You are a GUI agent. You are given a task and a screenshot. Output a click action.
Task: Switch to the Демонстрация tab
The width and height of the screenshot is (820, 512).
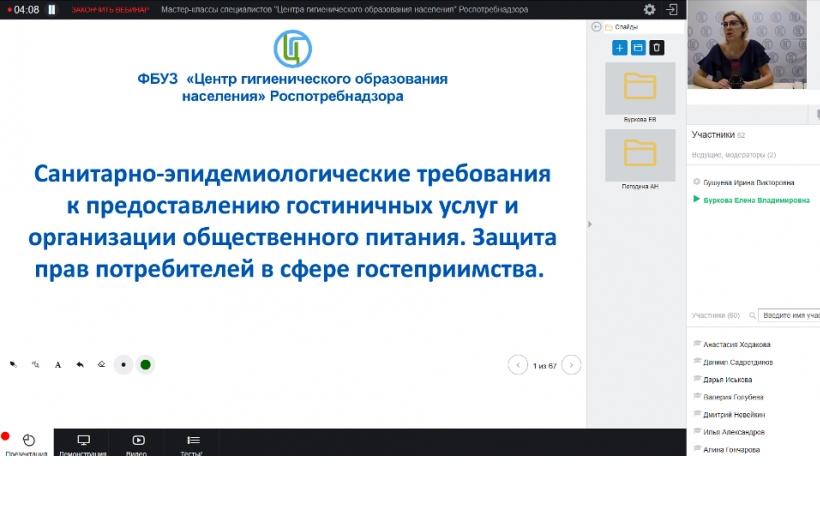pyautogui.click(x=83, y=443)
